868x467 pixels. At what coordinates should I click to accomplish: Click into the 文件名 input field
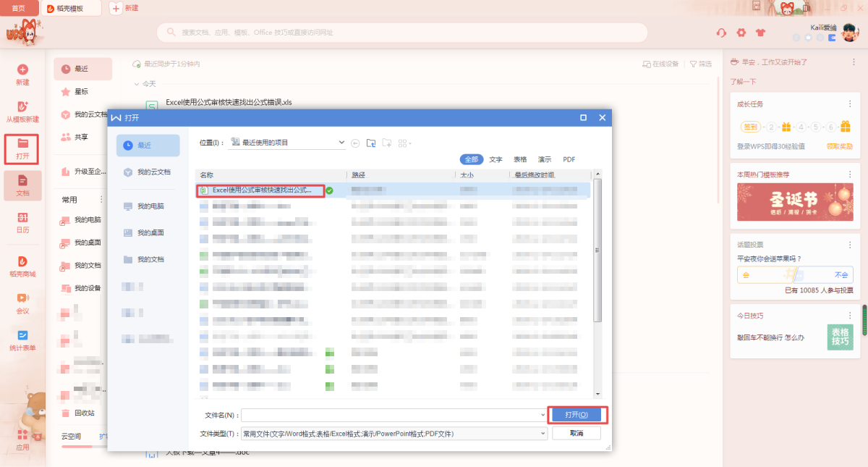tap(391, 416)
